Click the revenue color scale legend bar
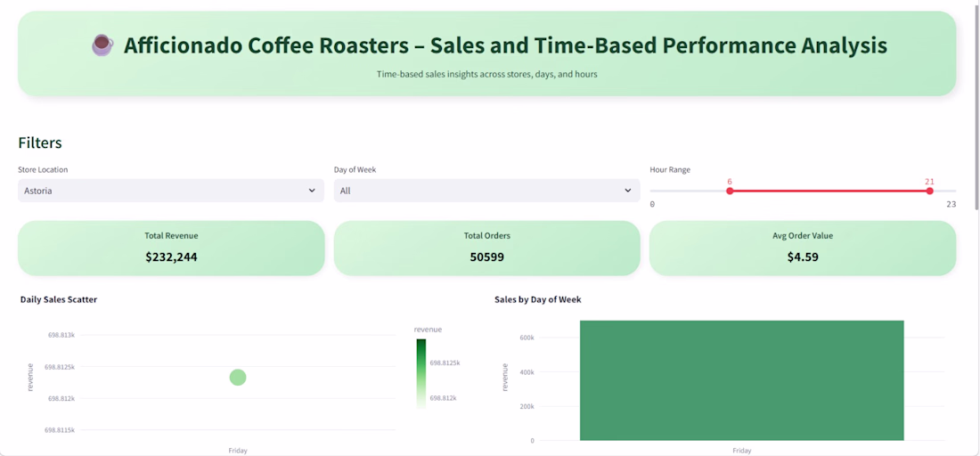 tap(421, 373)
